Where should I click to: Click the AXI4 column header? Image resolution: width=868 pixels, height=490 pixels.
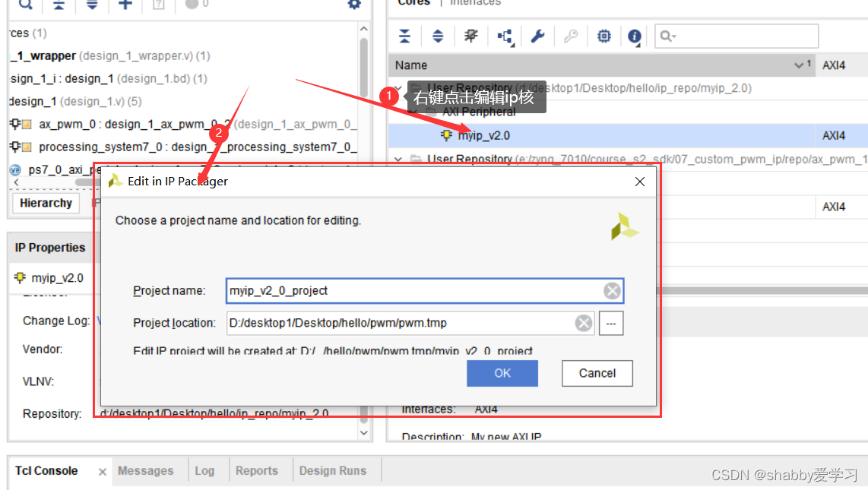(x=834, y=65)
